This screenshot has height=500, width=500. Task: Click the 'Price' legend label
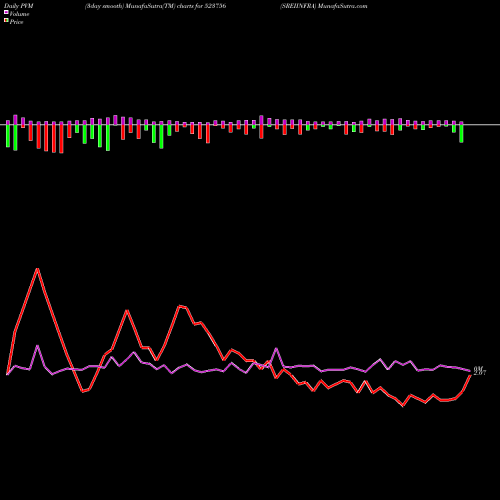pos(16,22)
